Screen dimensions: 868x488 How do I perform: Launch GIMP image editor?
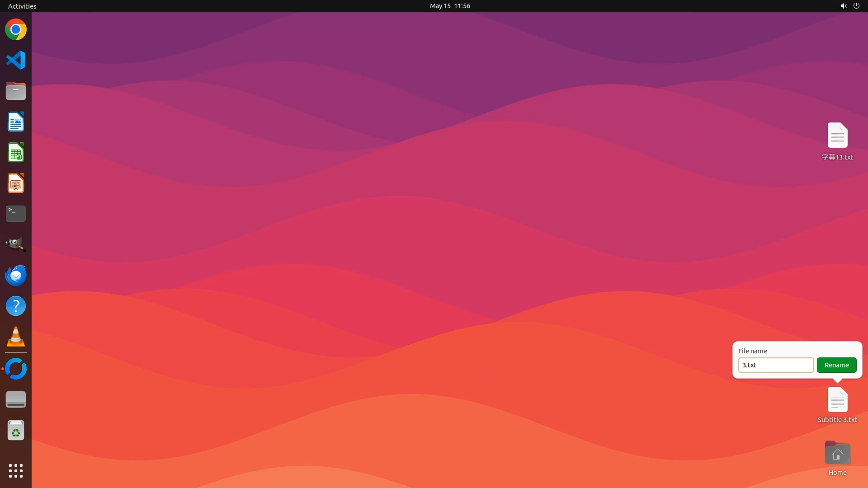pyautogui.click(x=16, y=244)
